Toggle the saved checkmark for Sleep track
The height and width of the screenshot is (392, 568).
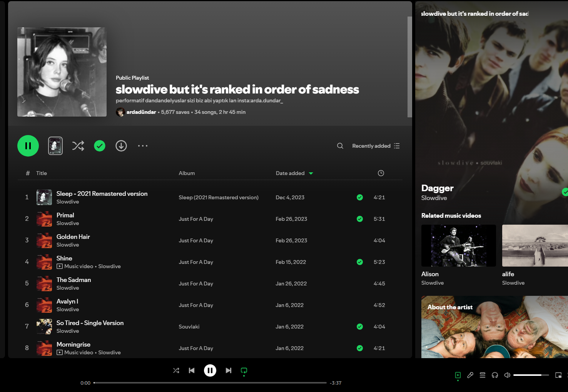click(360, 197)
